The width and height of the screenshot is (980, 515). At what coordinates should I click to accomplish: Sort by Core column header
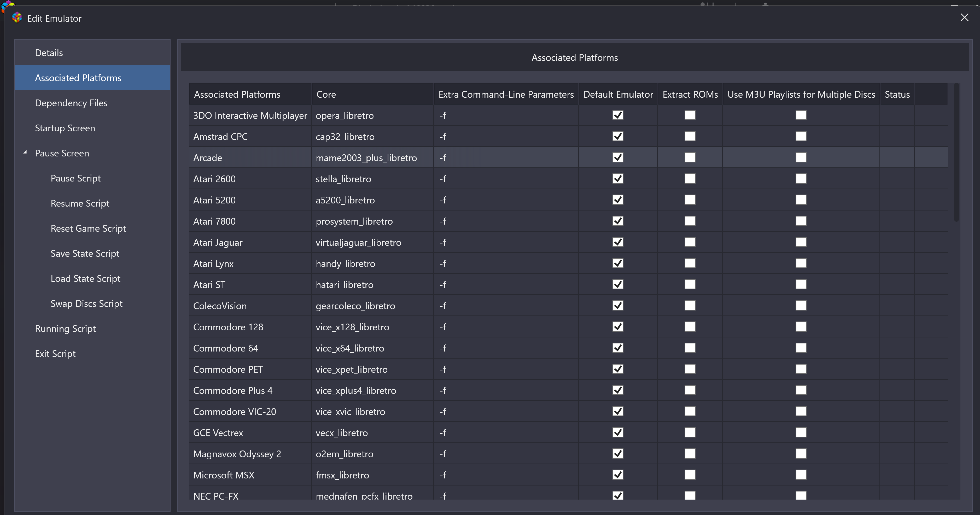click(372, 94)
